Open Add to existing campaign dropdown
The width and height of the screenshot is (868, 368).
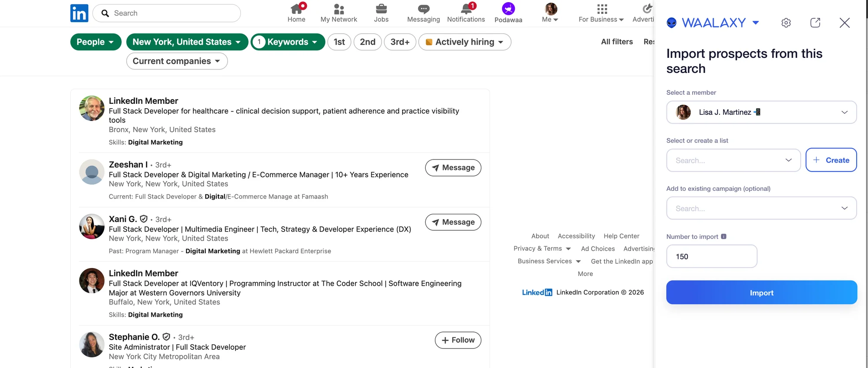(x=762, y=208)
